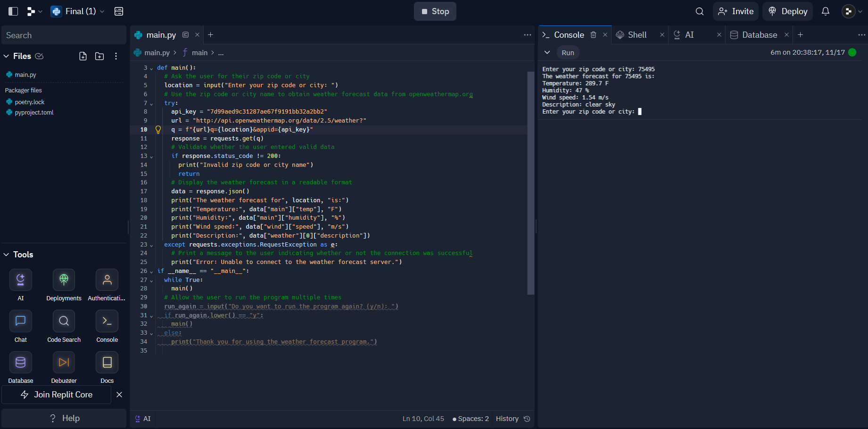Collapse the Files section
The image size is (868, 429).
(7, 56)
